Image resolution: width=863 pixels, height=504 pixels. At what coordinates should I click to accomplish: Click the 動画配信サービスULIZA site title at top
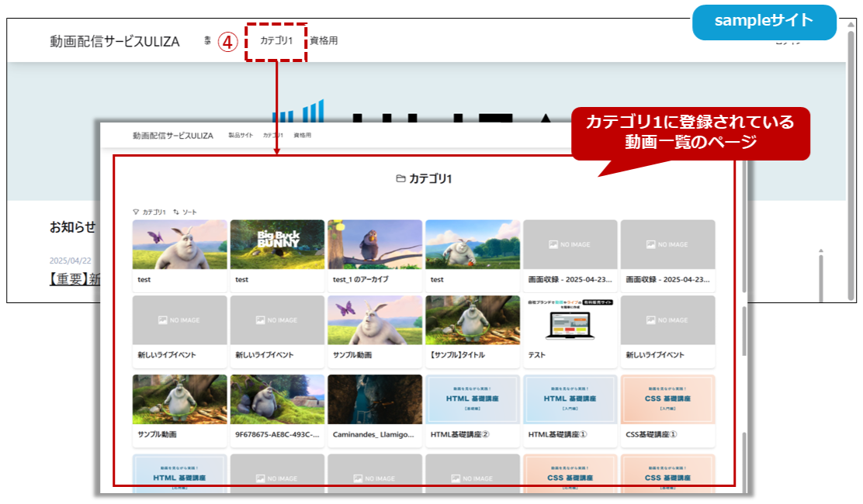(115, 42)
